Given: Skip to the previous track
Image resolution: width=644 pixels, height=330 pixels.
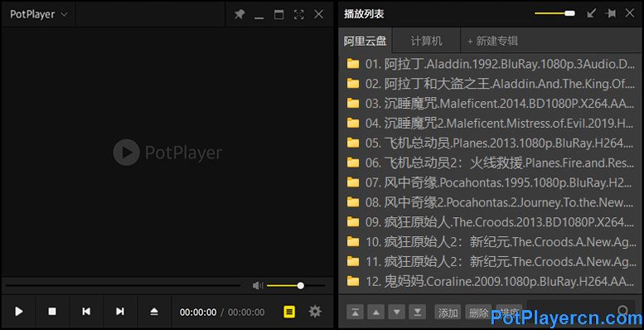Looking at the screenshot, I should click(x=86, y=312).
